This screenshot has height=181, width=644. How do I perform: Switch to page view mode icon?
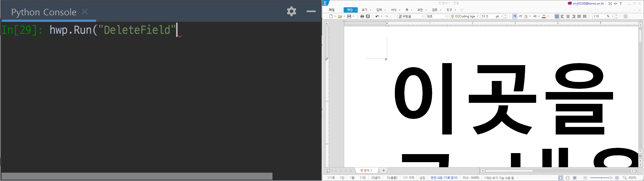tap(560, 178)
